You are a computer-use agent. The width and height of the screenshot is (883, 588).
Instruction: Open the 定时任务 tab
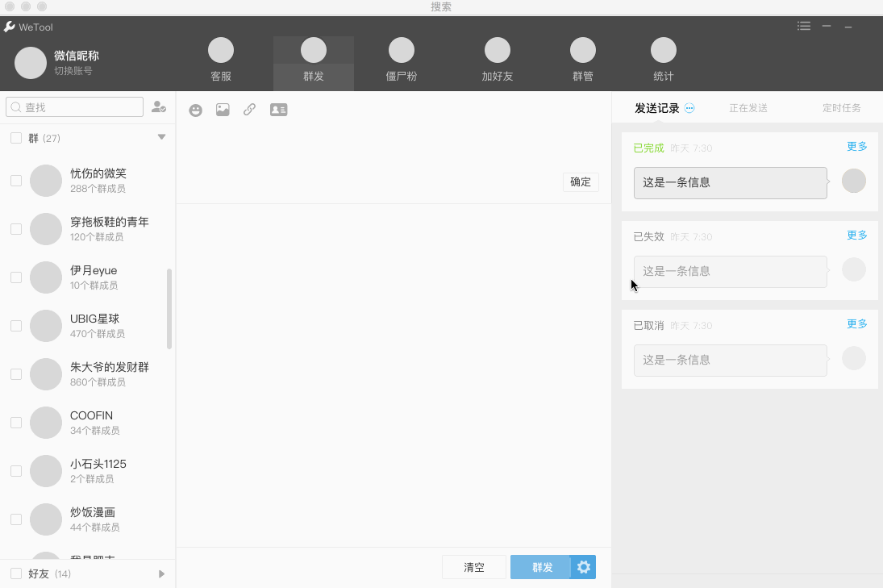pyautogui.click(x=841, y=108)
